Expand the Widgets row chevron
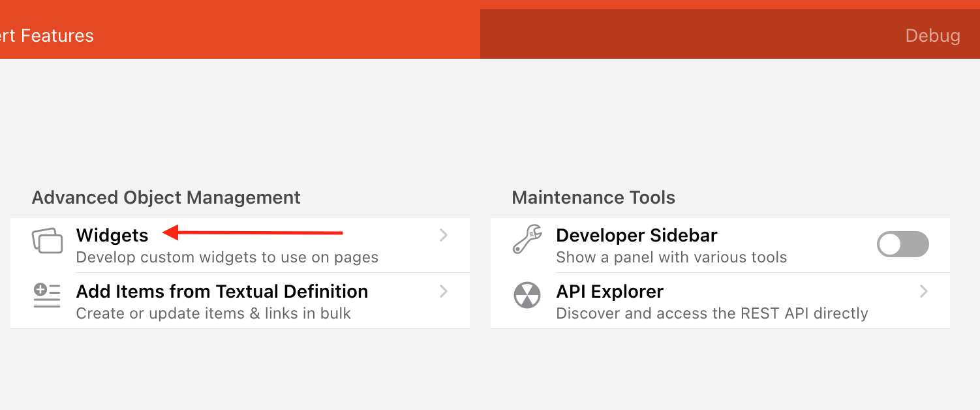The width and height of the screenshot is (980, 410). [x=444, y=236]
